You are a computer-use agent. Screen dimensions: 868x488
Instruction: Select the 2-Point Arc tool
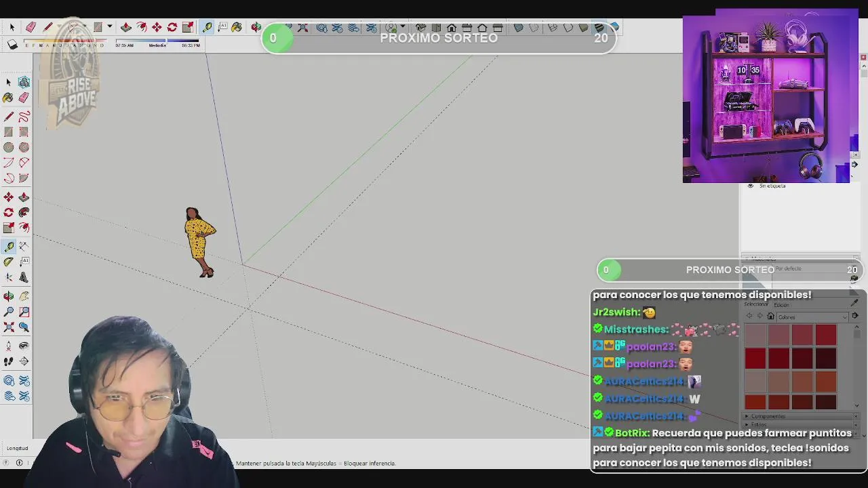pyautogui.click(x=24, y=163)
